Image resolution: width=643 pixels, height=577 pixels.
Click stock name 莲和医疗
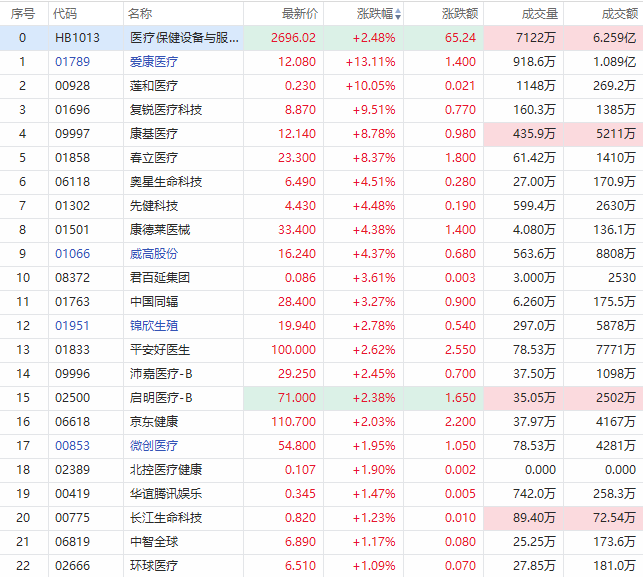pos(154,86)
